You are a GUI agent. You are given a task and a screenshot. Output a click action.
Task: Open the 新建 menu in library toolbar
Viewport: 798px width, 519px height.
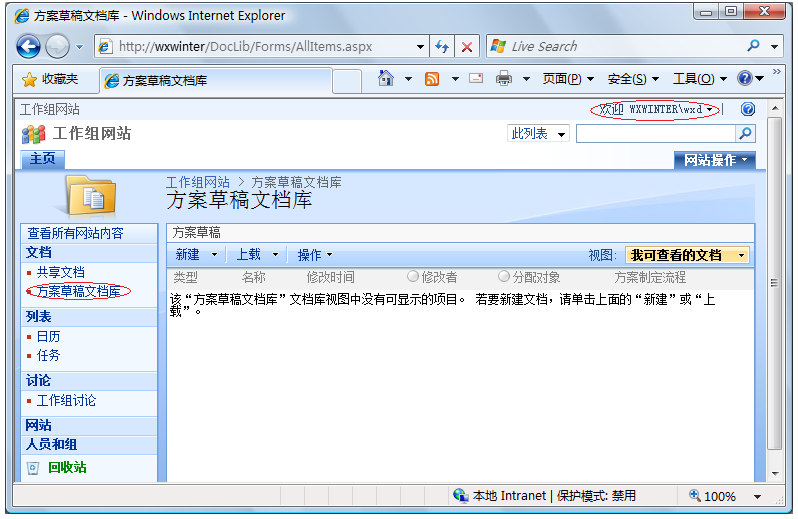point(196,254)
